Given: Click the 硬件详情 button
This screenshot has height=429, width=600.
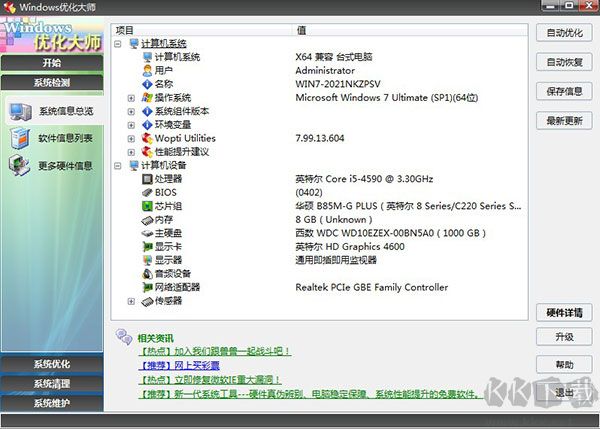Looking at the screenshot, I should pos(564,313).
